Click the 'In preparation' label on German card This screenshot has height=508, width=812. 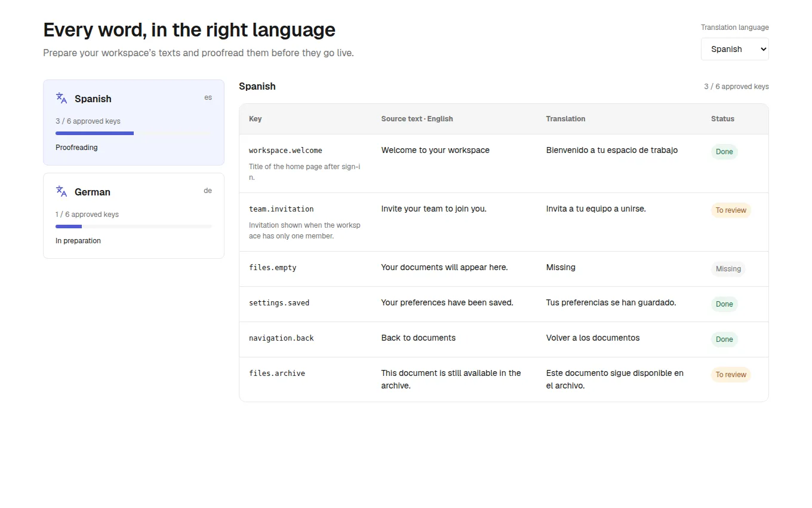click(78, 241)
